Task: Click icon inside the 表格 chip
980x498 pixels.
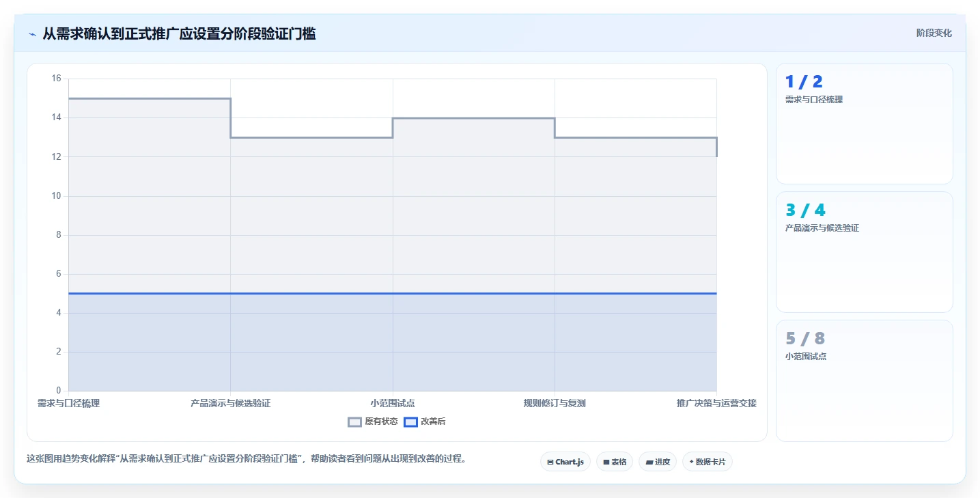Action: tap(606, 462)
